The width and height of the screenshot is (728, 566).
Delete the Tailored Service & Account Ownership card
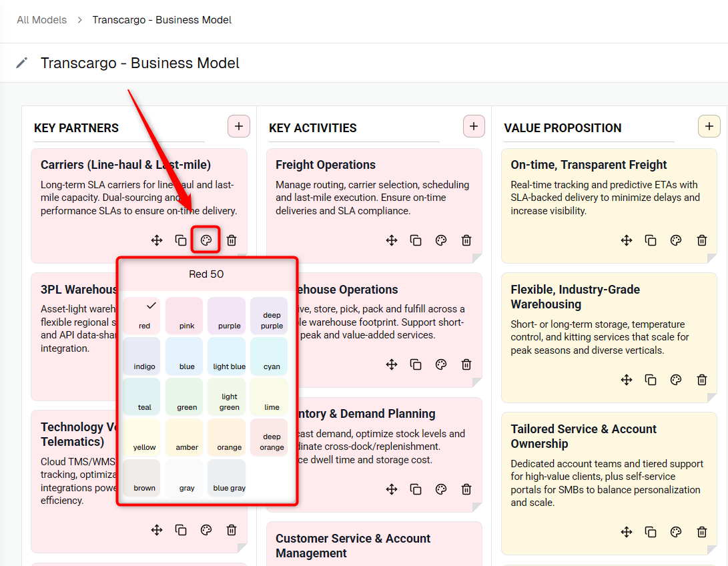[x=701, y=532]
